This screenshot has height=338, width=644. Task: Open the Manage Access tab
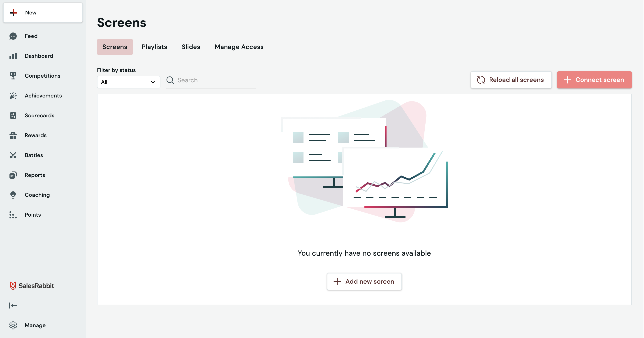click(239, 47)
